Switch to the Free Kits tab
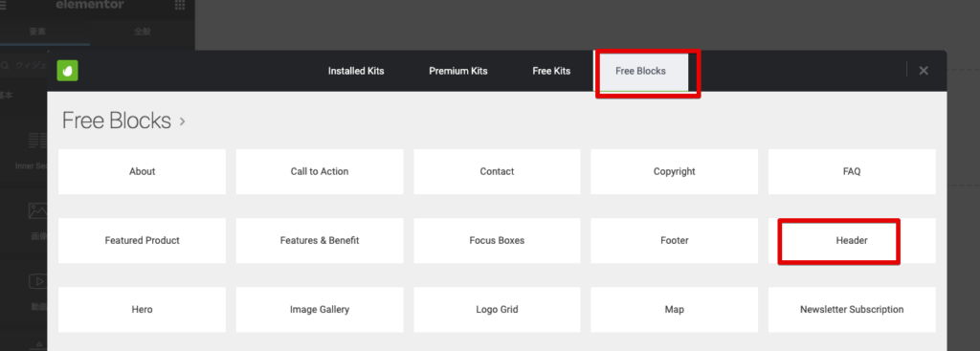Viewport: 980px width, 351px height. [x=551, y=71]
